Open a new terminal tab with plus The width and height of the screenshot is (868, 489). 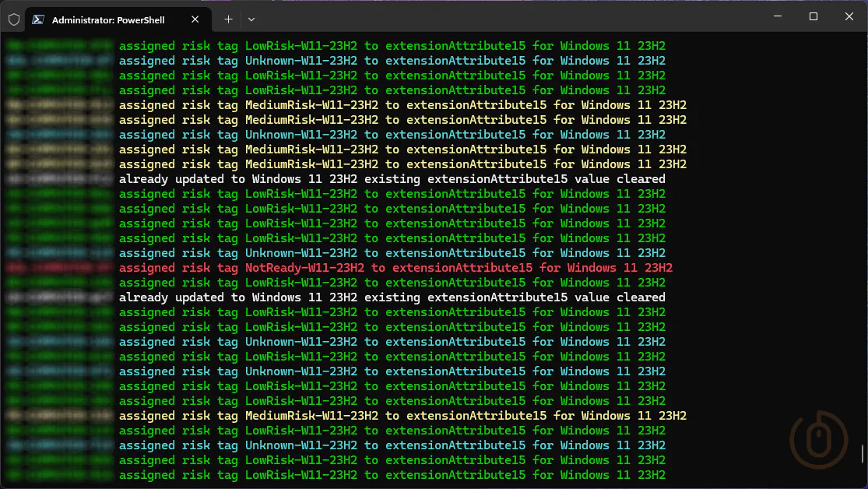click(228, 19)
